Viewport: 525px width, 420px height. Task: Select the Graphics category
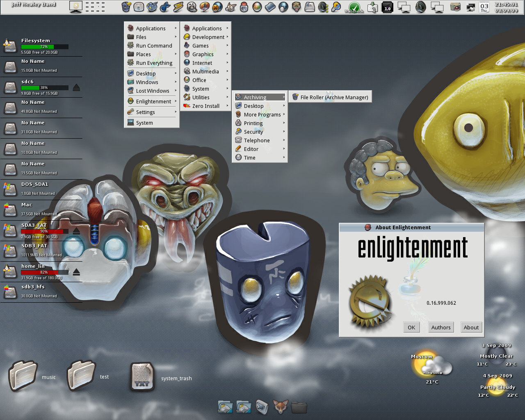(205, 54)
